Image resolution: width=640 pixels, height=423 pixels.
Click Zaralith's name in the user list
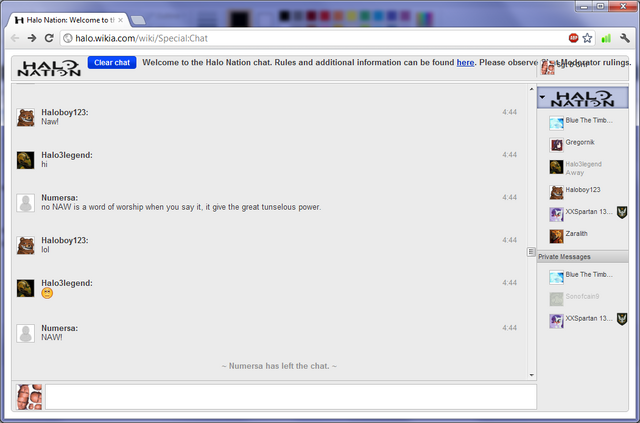tap(576, 234)
